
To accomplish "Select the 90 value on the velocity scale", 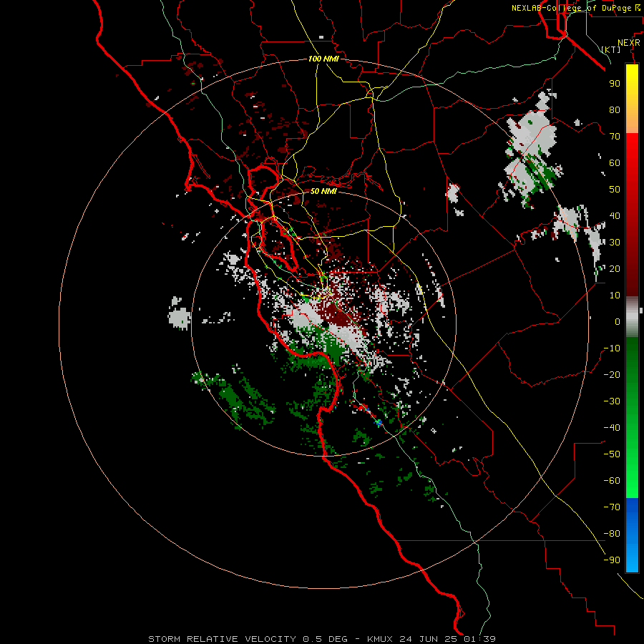I will (x=615, y=84).
